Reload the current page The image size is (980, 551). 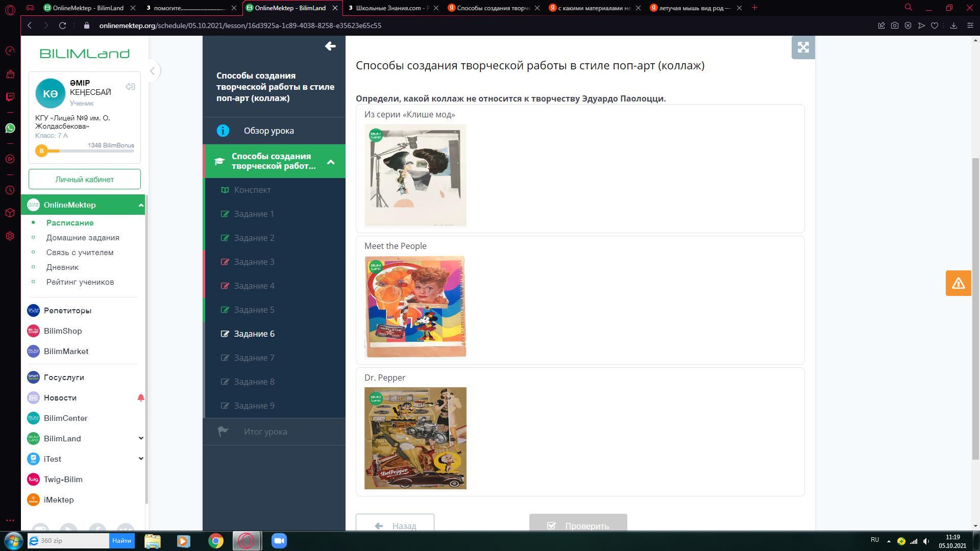tap(62, 26)
